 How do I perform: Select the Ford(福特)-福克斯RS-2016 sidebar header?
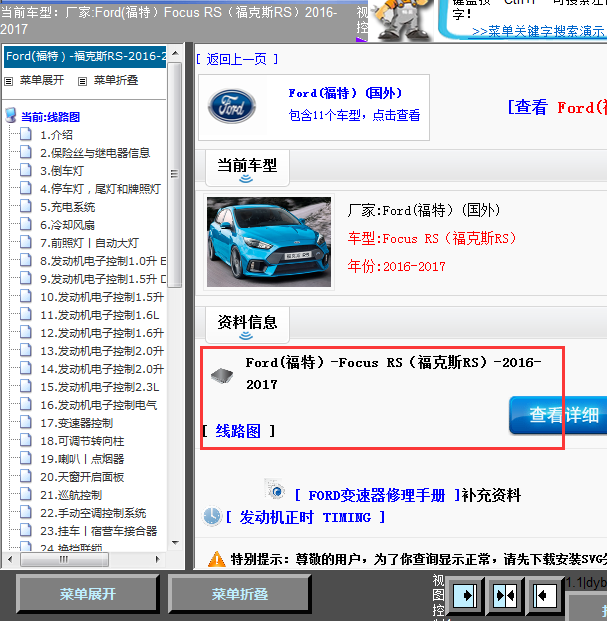[x=85, y=56]
